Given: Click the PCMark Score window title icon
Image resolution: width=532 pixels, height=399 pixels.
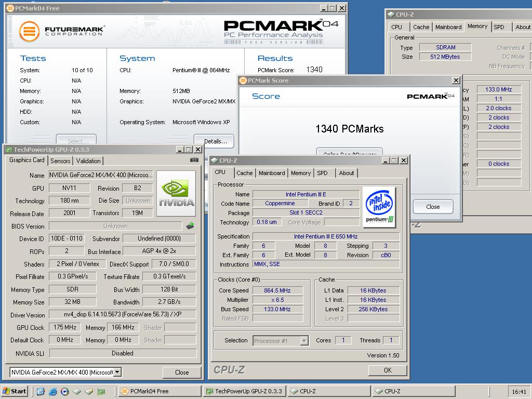Looking at the screenshot, I should click(243, 81).
